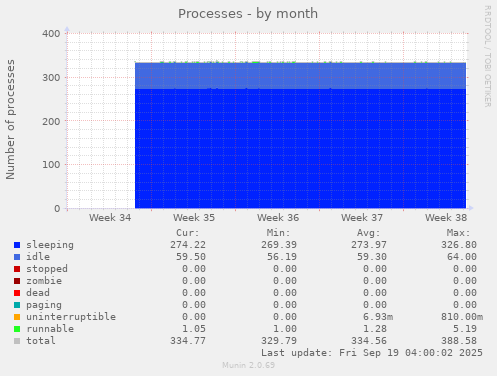
Task: Click the 'sleeping' legend label
Action: [x=50, y=245]
